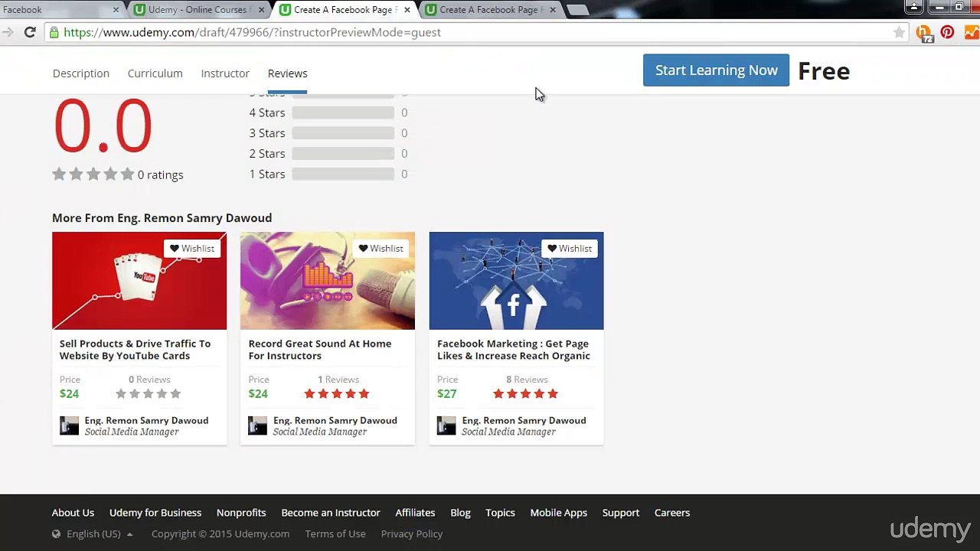Click the red stars on Record Great Sound
980x551 pixels.
[x=337, y=394]
